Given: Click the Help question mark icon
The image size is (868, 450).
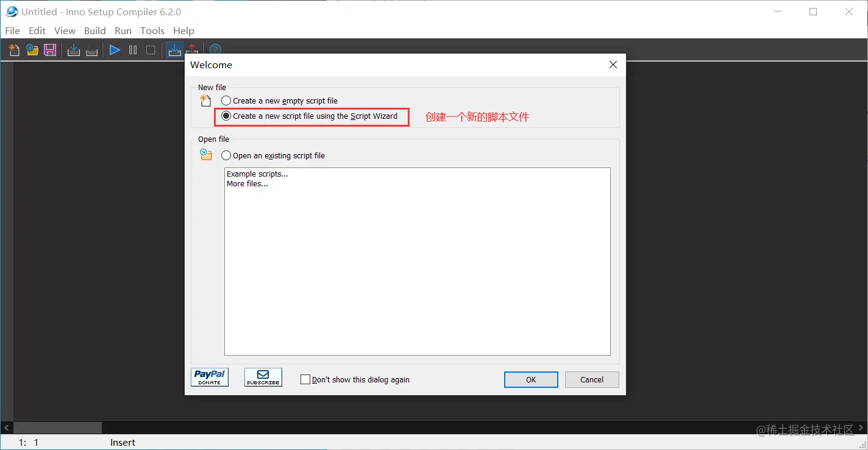Looking at the screenshot, I should [x=215, y=50].
